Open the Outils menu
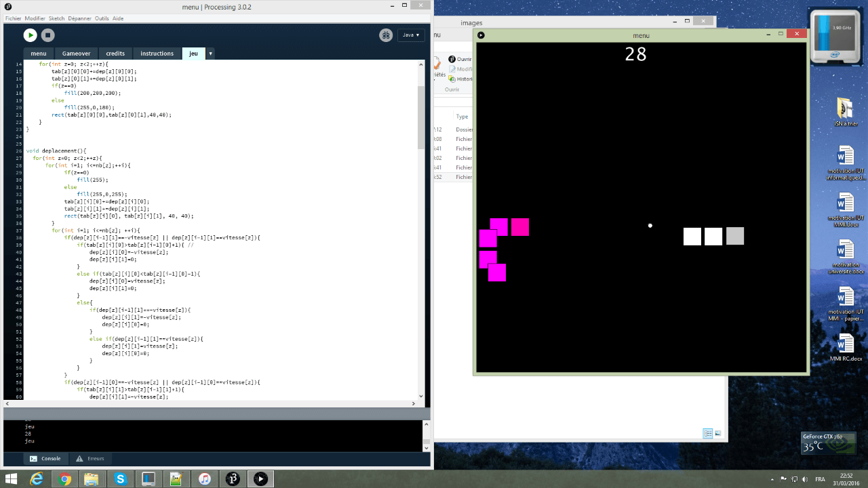Viewport: 868px width, 488px height. pyautogui.click(x=102, y=18)
